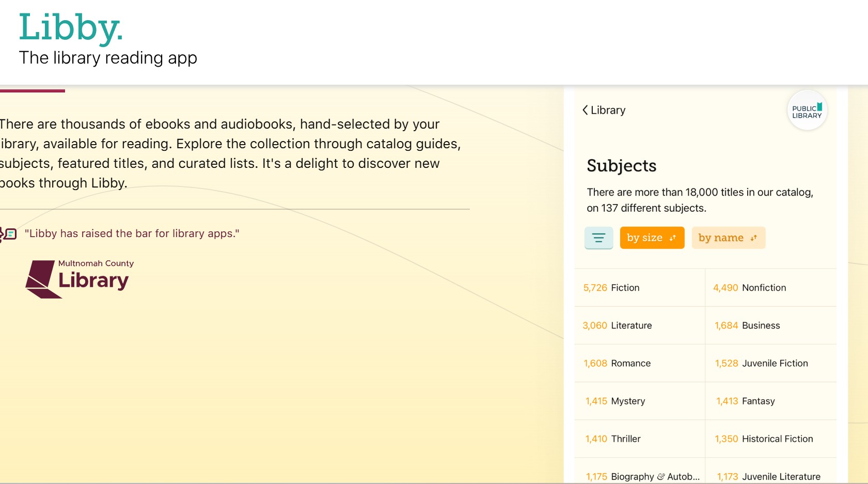Click the sort arrows inside by size button
868x484 pixels.
click(672, 238)
